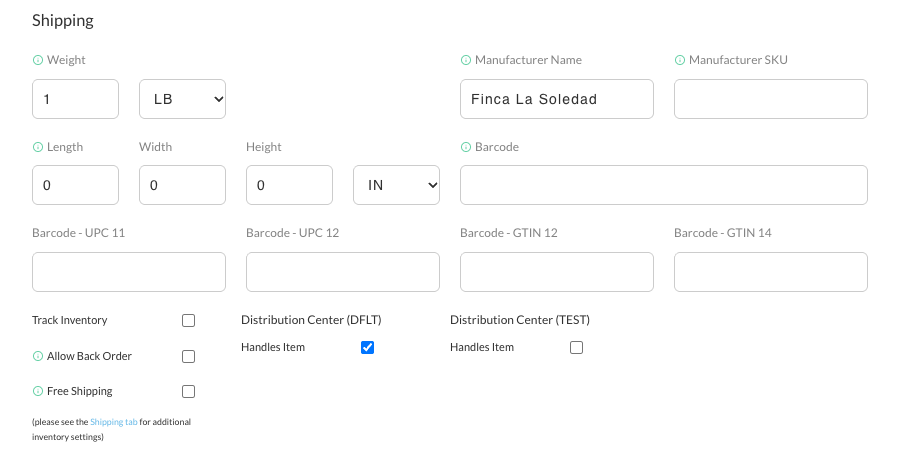This screenshot has width=900, height=465.
Task: Click the Manufacturer SKU field
Action: pos(771,99)
